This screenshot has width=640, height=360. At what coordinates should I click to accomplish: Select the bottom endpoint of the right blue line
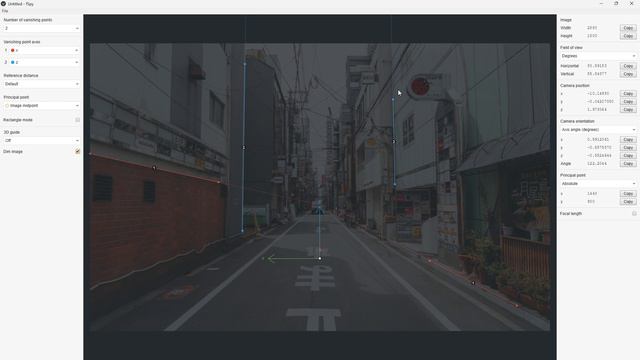395,184
